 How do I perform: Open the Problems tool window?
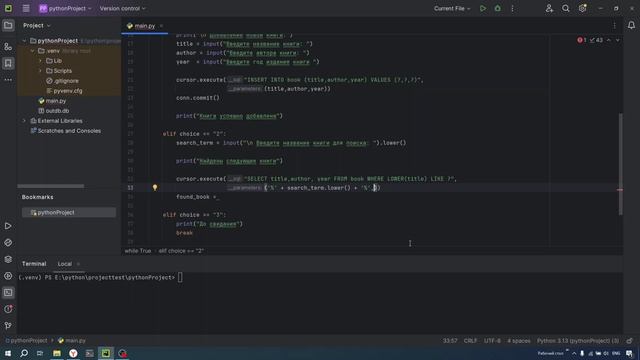pyautogui.click(x=8, y=309)
